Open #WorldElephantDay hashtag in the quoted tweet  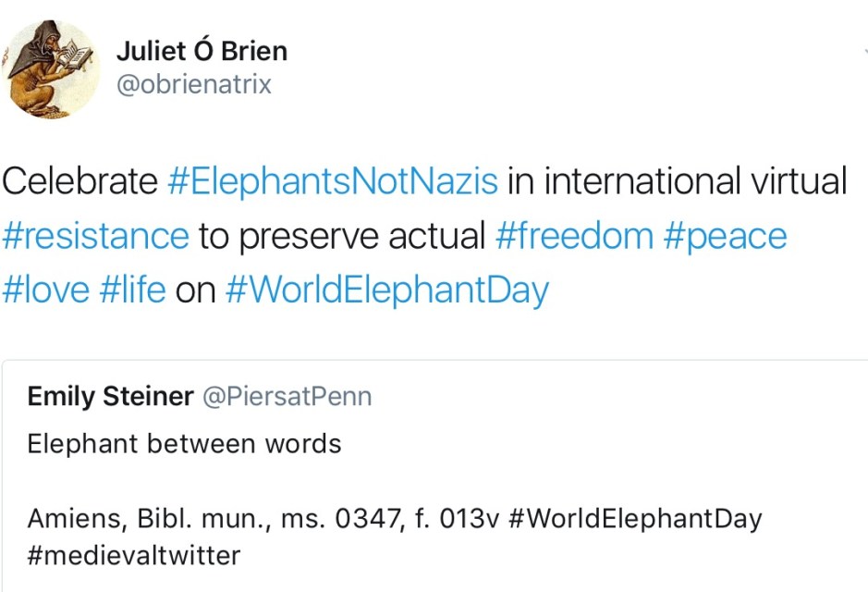click(634, 518)
